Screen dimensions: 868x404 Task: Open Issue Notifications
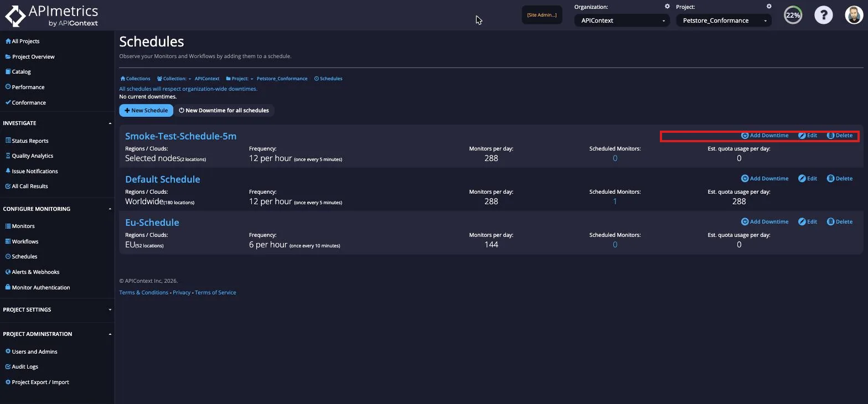[x=32, y=171]
